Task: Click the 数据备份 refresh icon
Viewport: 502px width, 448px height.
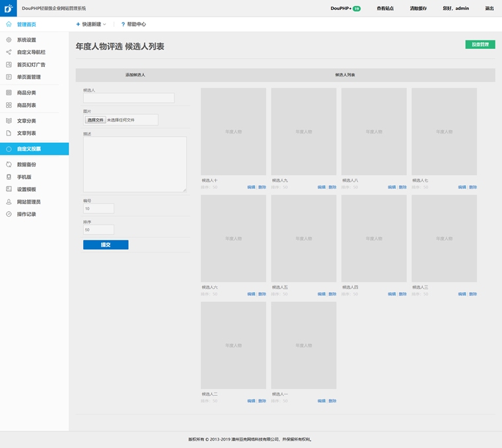Action: coord(9,165)
